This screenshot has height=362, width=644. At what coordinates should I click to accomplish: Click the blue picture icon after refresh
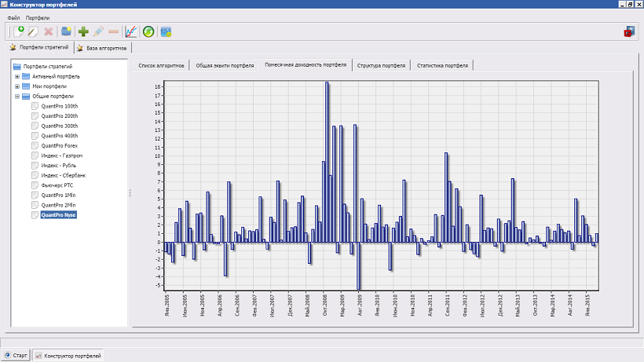[166, 31]
